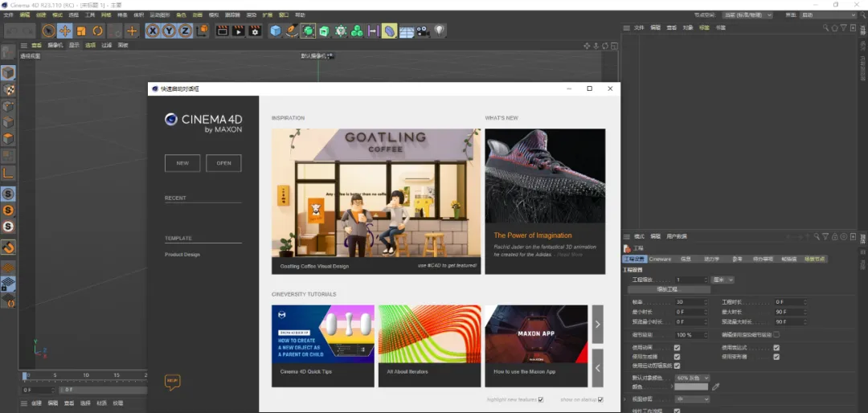Image resolution: width=868 pixels, height=413 pixels.
Task: Switch to Texture mode checkered cube
Action: click(x=8, y=89)
